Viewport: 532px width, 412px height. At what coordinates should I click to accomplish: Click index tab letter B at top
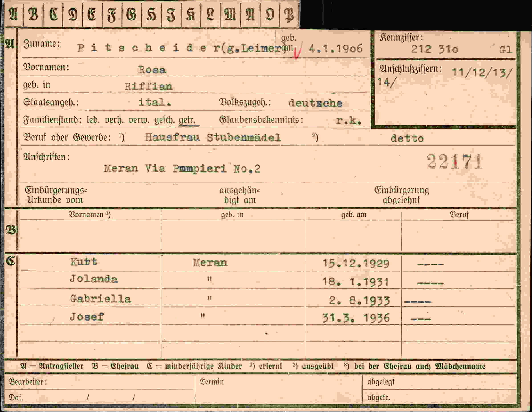pos(33,14)
